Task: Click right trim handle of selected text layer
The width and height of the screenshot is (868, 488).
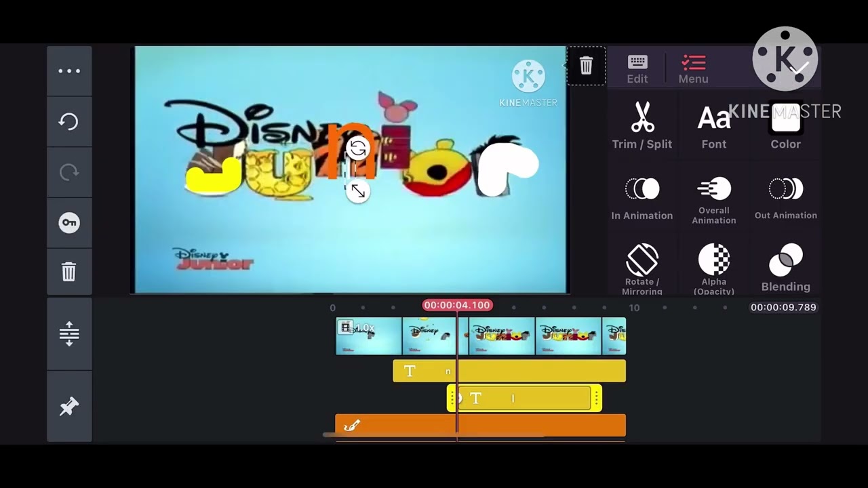Action: pos(597,399)
